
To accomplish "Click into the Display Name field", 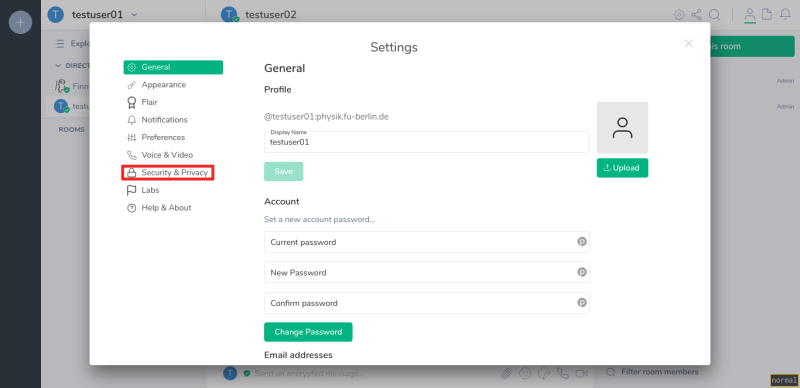I will point(426,142).
